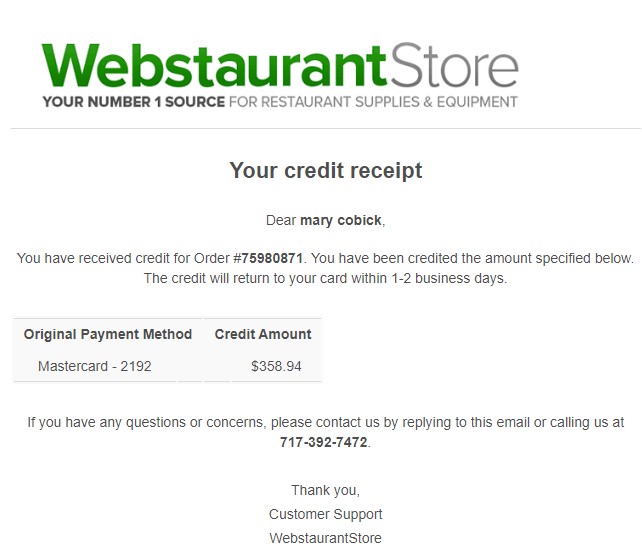Click the 'YOUR NUMBER 1 SOURCE' bold text
Image resolution: width=642 pixels, height=553 pixels.
coord(134,102)
